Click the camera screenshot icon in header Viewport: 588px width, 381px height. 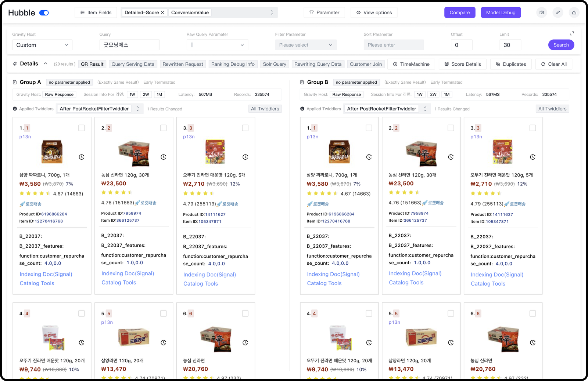pos(542,12)
